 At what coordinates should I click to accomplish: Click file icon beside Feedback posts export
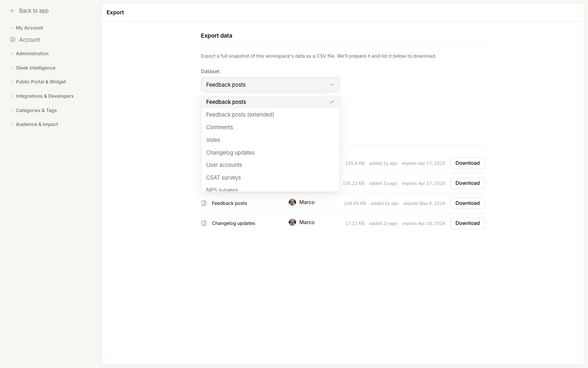click(x=204, y=203)
